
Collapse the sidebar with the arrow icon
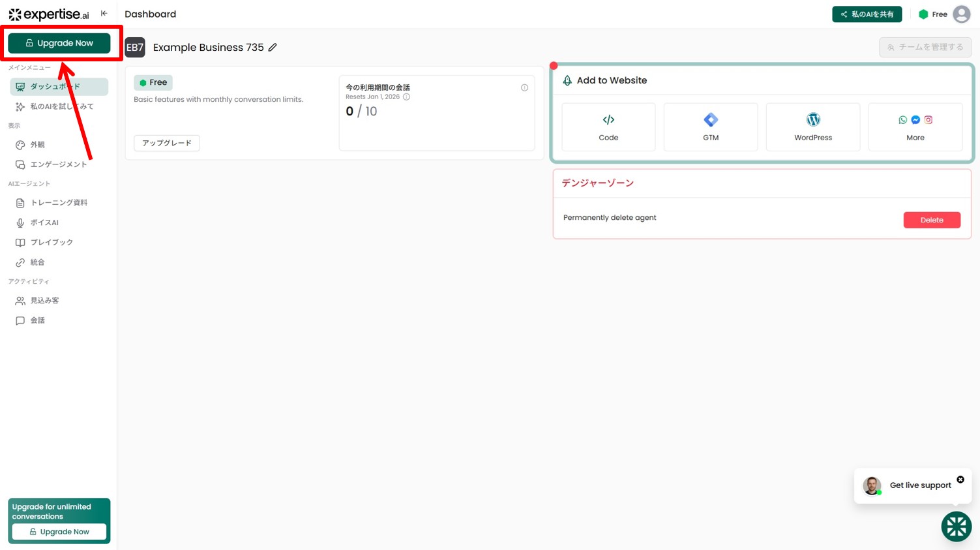tap(104, 14)
